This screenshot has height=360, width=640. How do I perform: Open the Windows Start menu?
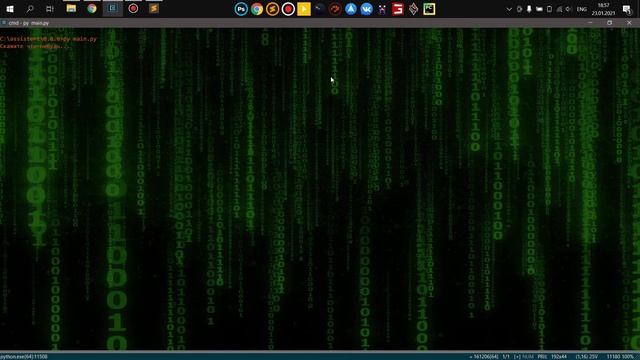pyautogui.click(x=10, y=9)
